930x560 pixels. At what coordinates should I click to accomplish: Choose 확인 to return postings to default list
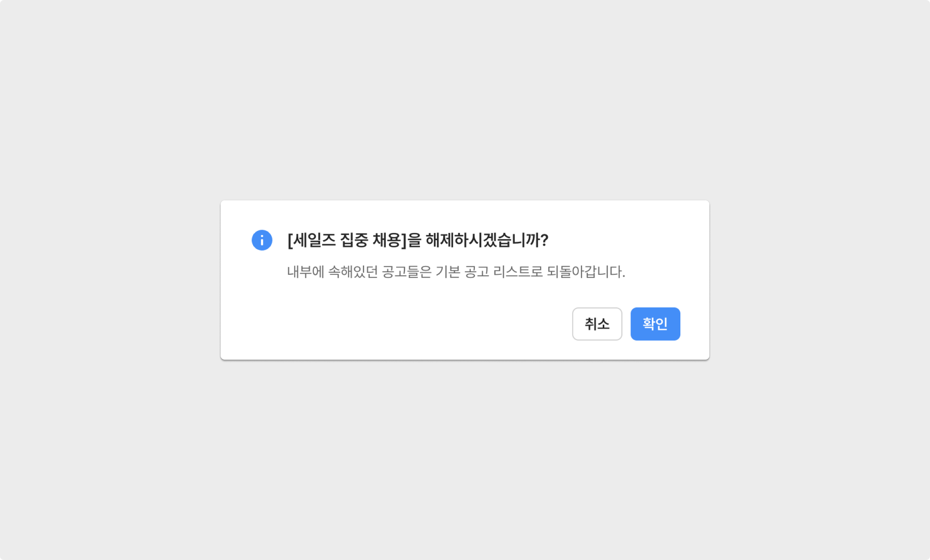655,324
